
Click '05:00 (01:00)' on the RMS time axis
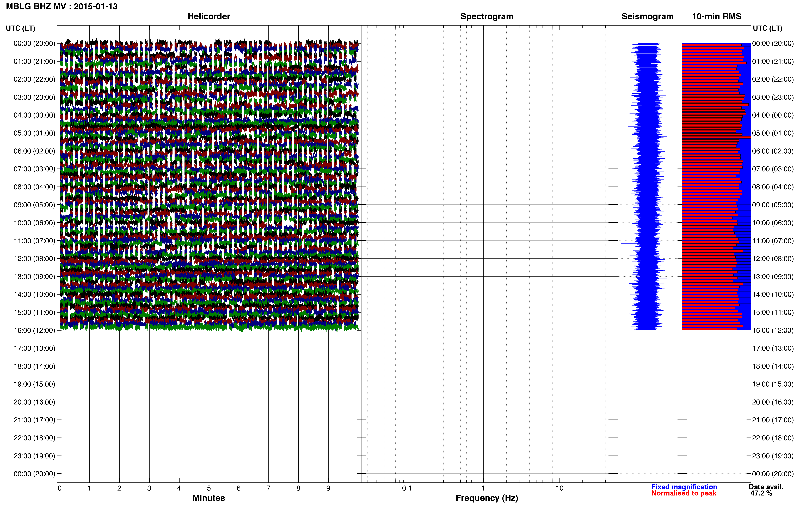point(773,133)
